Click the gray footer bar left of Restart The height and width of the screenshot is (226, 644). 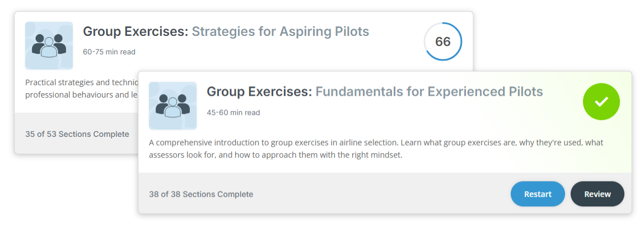(381, 194)
